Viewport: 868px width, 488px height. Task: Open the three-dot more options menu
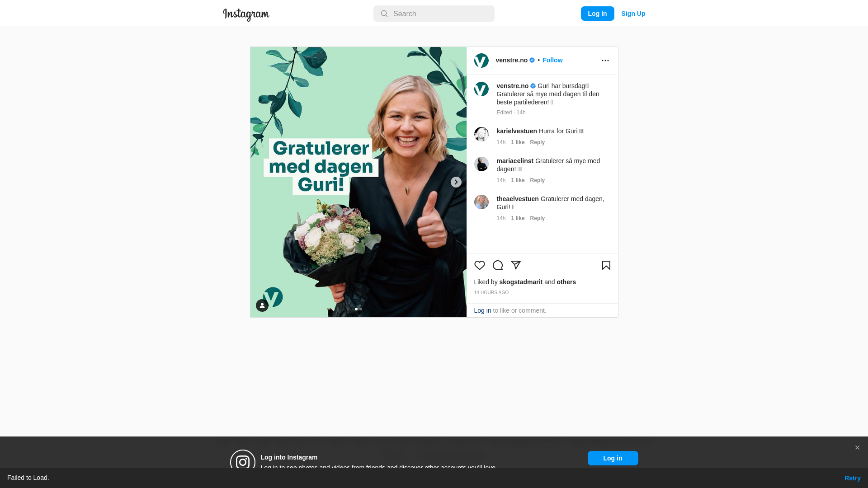click(605, 61)
